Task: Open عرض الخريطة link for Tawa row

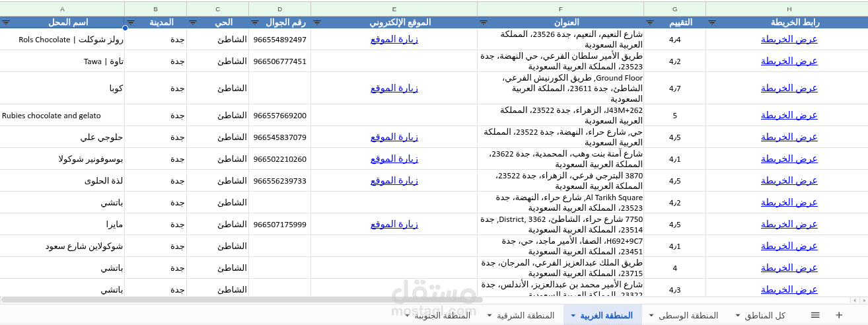Action: point(789,61)
